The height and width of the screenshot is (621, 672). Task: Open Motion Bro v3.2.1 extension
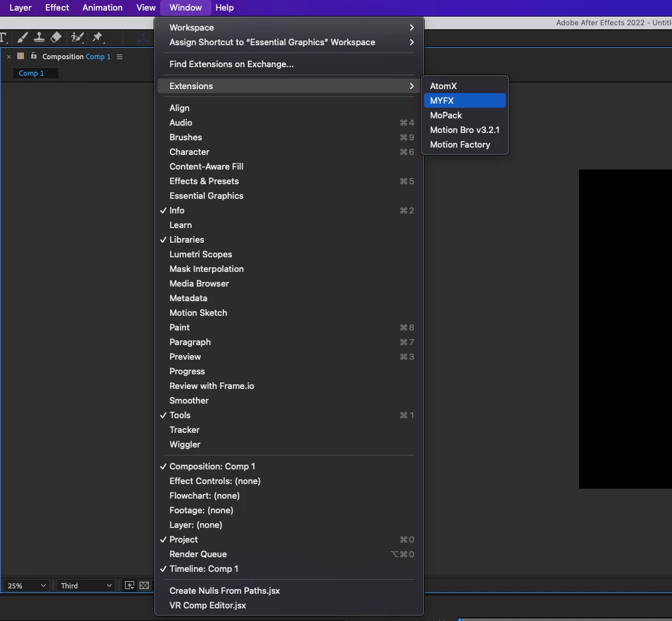click(x=465, y=130)
